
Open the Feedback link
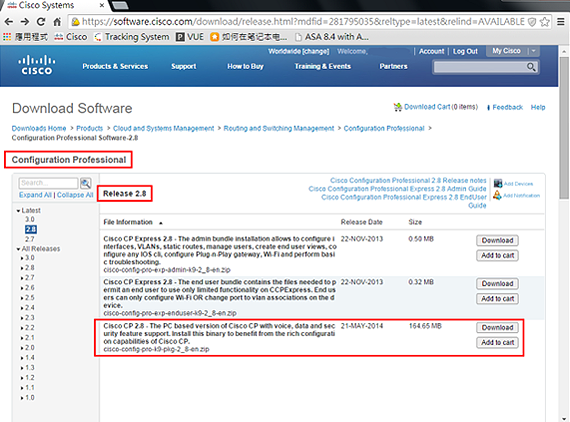507,107
